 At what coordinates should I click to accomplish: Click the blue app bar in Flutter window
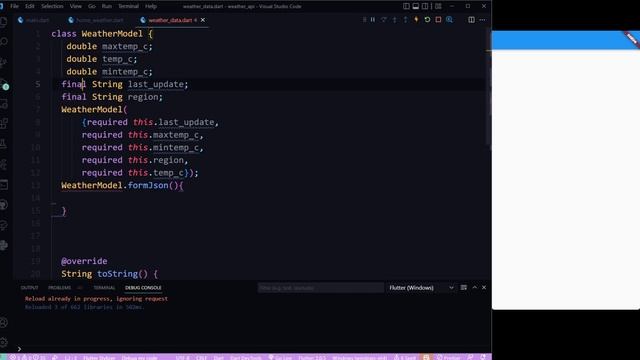(566, 40)
